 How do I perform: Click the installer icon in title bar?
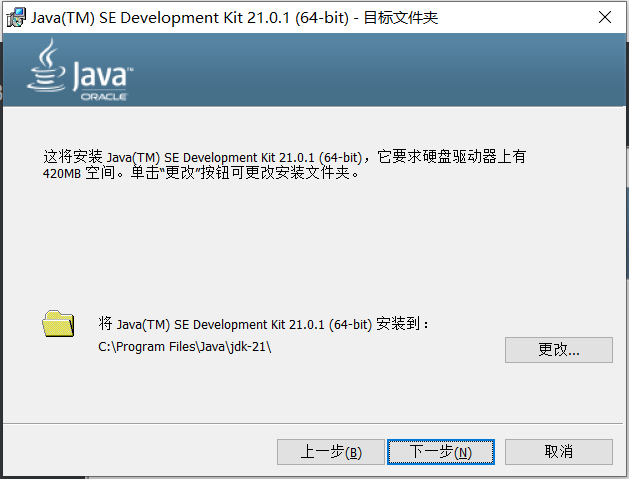(16, 18)
